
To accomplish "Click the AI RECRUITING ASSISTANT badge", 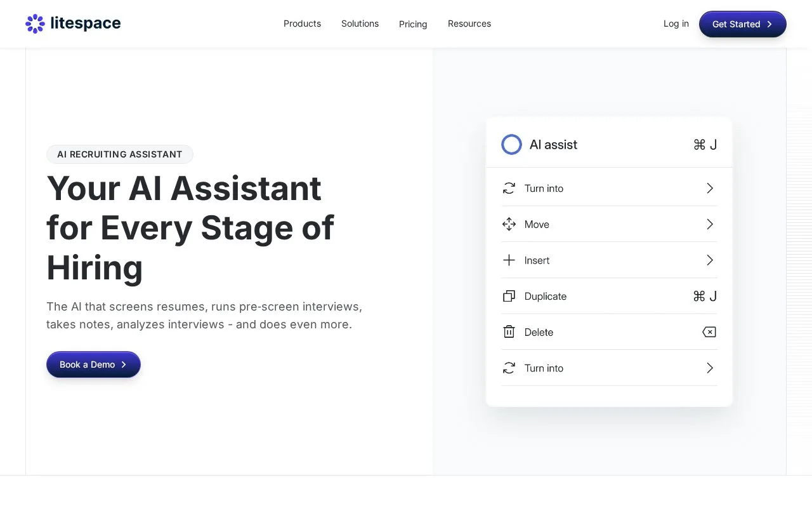I will click(x=120, y=154).
